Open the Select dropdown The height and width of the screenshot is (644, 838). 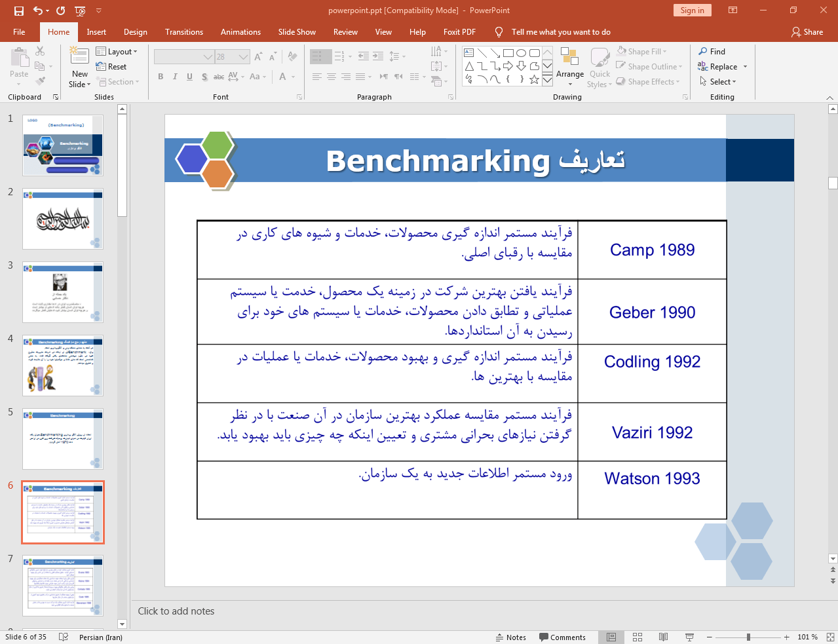click(x=718, y=81)
